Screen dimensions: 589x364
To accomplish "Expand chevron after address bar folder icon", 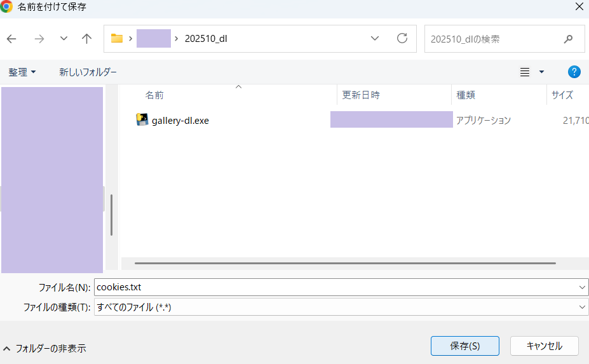I will (130, 38).
